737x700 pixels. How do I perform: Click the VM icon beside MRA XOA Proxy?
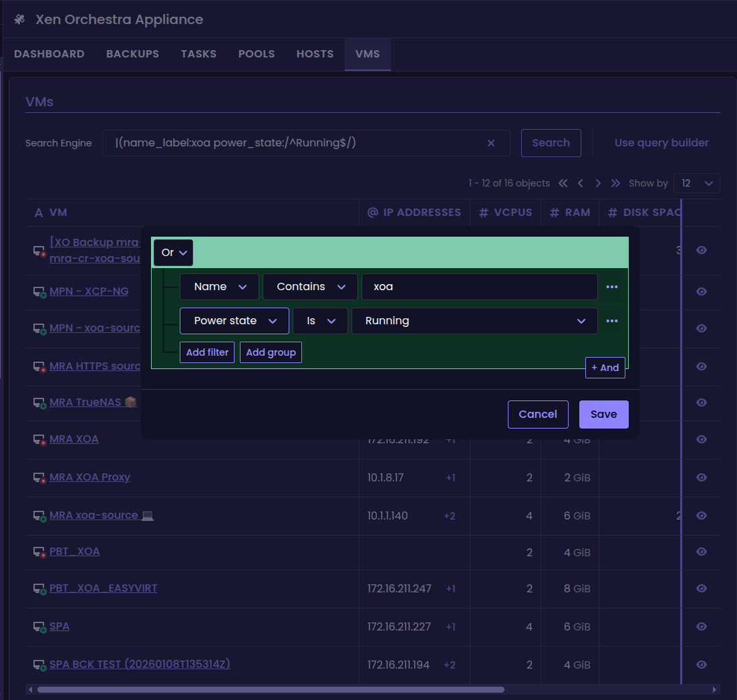(x=39, y=478)
